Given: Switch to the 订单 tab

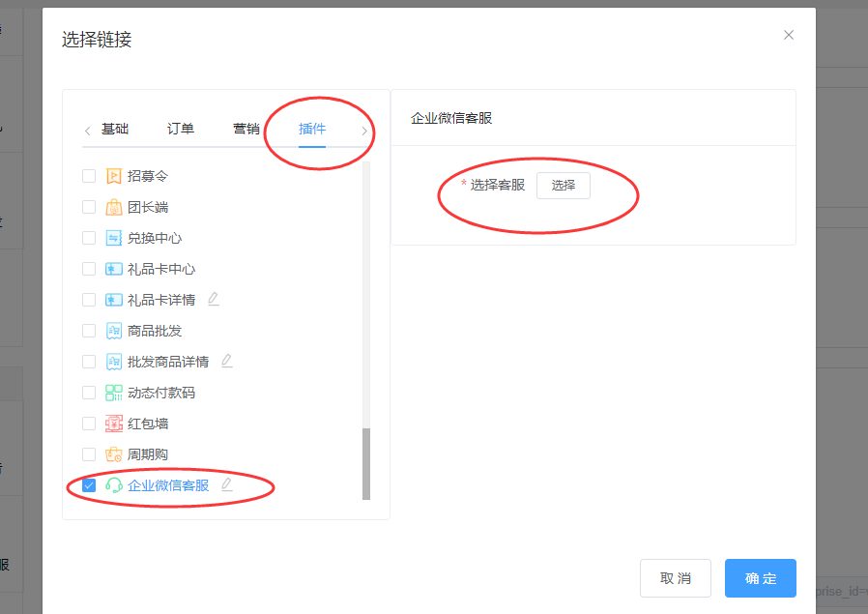Looking at the screenshot, I should coord(181,129).
